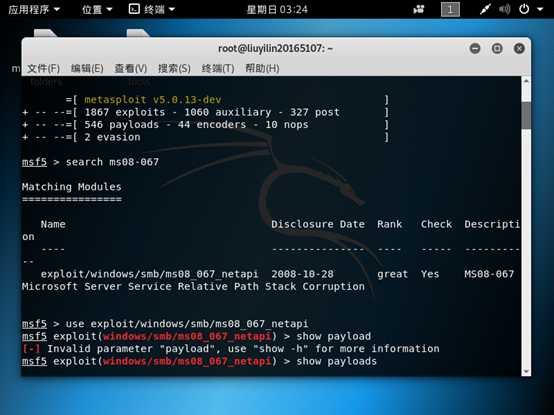554x415 pixels.
Task: Click the 'Matching Modules' heading
Action: click(x=72, y=187)
